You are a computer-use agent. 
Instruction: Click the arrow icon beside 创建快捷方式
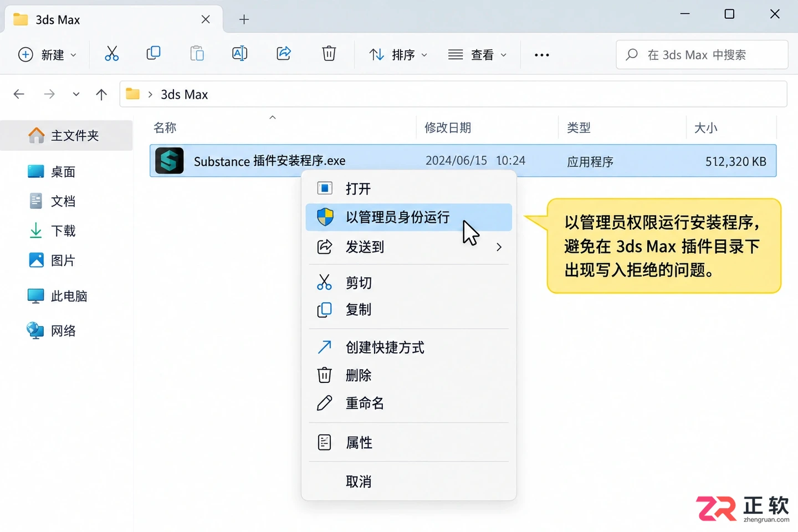324,347
